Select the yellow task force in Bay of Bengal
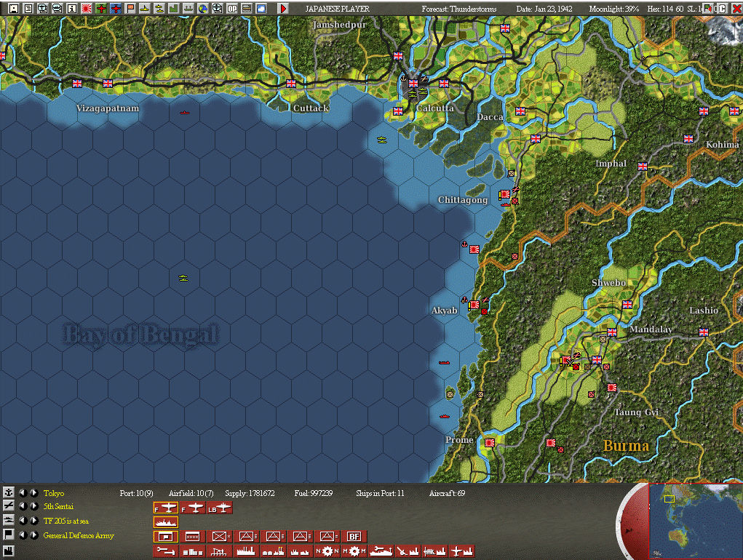743x560 pixels. pyautogui.click(x=183, y=278)
